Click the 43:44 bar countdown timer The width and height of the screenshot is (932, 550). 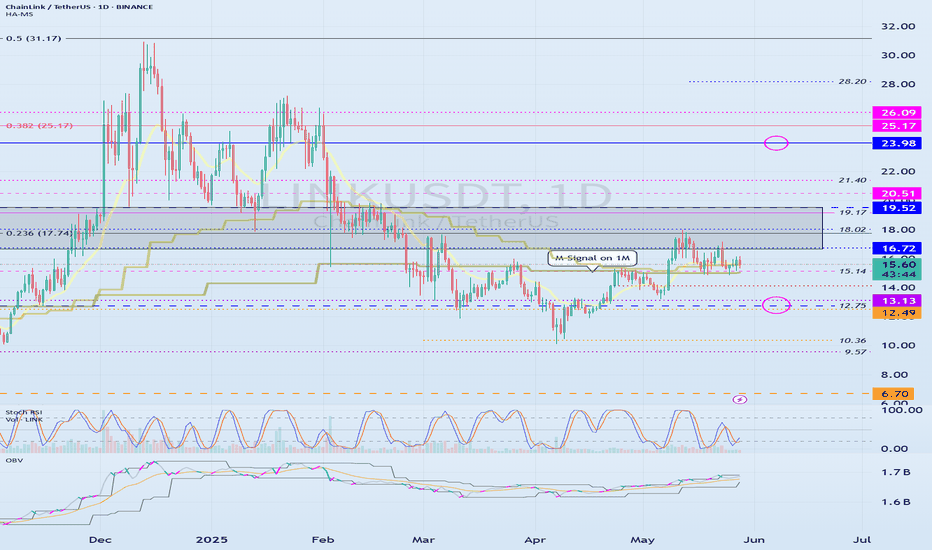[897, 275]
